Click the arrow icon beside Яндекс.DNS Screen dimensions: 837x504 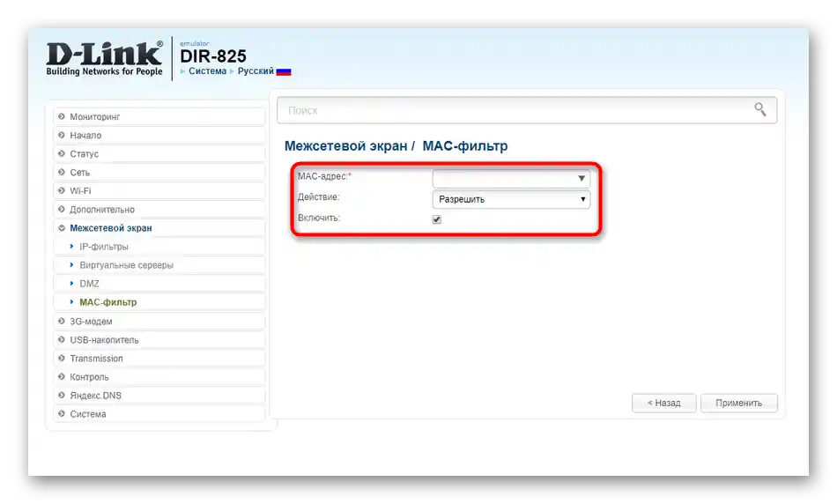coord(62,396)
